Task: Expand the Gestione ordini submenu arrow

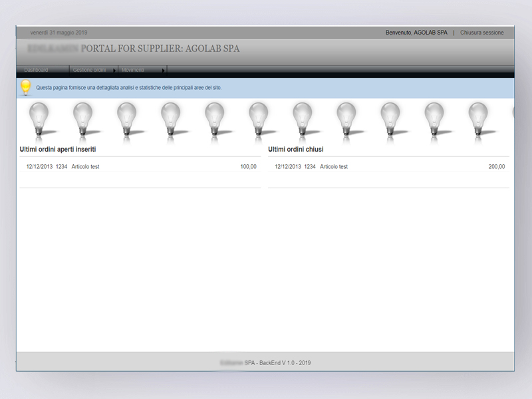Action: [x=114, y=70]
